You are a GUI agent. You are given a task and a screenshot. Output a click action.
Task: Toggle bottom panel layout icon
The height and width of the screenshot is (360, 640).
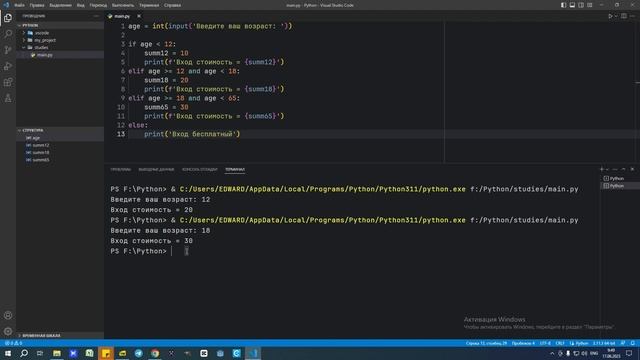(x=572, y=5)
